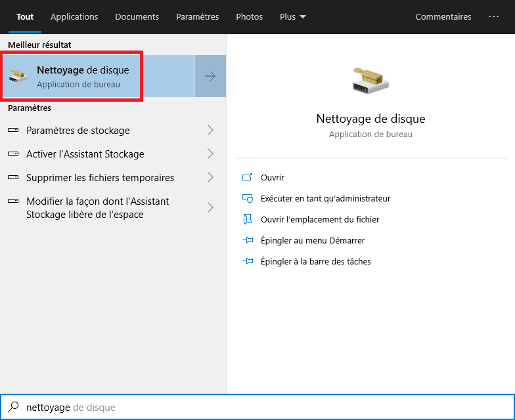The height and width of the screenshot is (420, 515).
Task: Click the administrator shield icon
Action: pyautogui.click(x=248, y=198)
